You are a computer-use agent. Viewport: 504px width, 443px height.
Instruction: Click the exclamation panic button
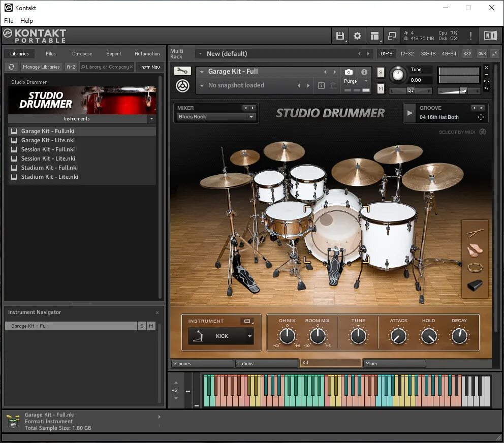[x=470, y=36]
